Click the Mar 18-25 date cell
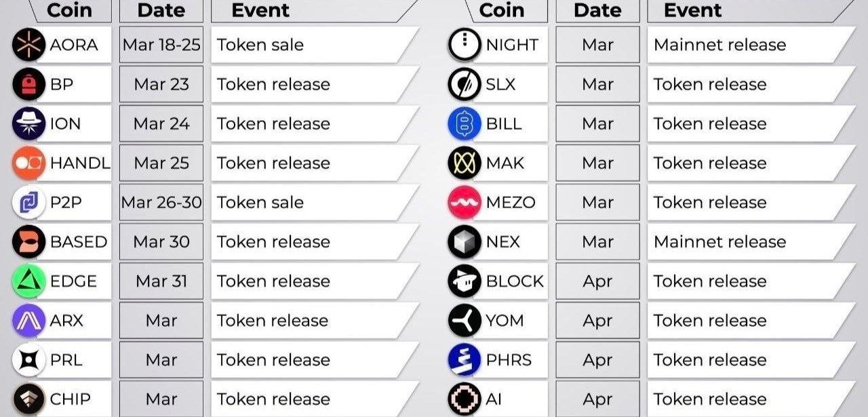The width and height of the screenshot is (868, 417). [161, 45]
